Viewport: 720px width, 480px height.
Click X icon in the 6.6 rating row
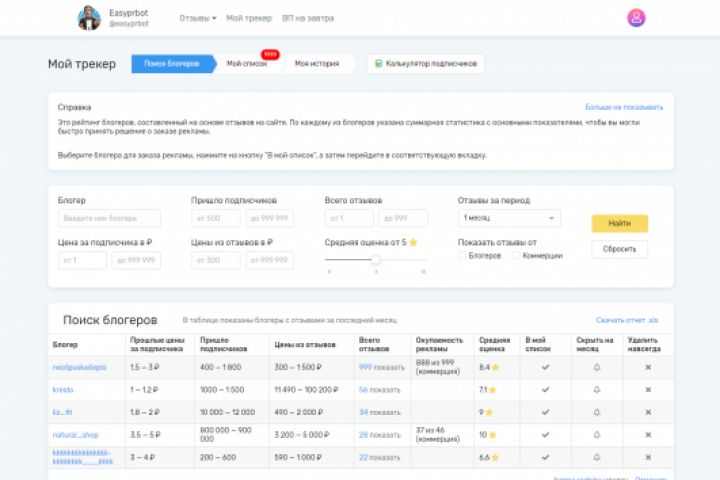click(648, 457)
